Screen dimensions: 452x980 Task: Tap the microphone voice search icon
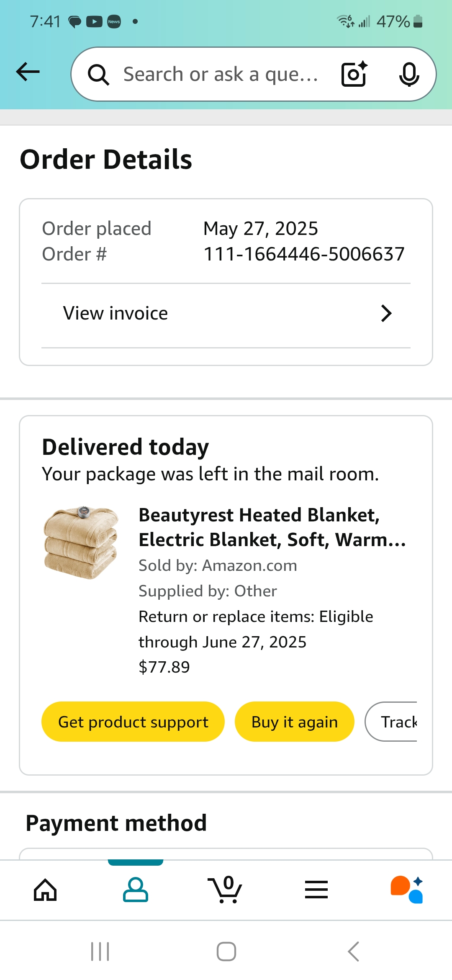(409, 74)
